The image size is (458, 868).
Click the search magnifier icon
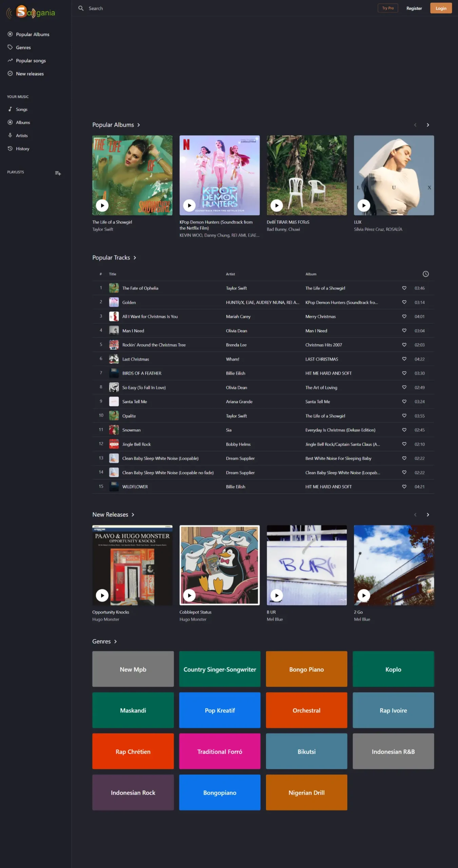(x=81, y=8)
